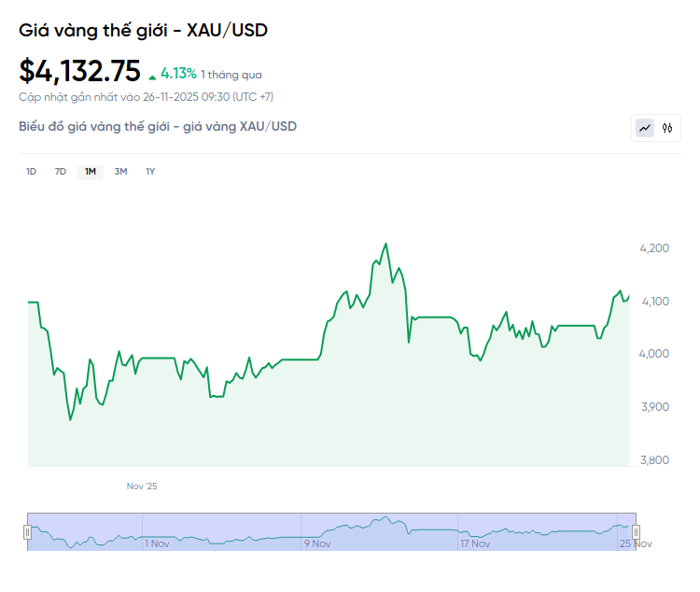Click the Nov '25 date axis label

point(142,486)
